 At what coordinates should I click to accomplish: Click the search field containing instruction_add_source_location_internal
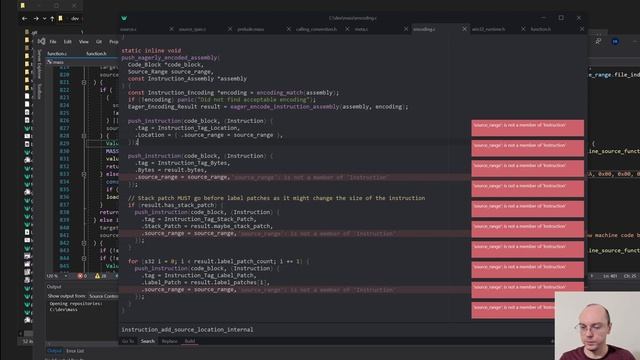pyautogui.click(x=337, y=329)
